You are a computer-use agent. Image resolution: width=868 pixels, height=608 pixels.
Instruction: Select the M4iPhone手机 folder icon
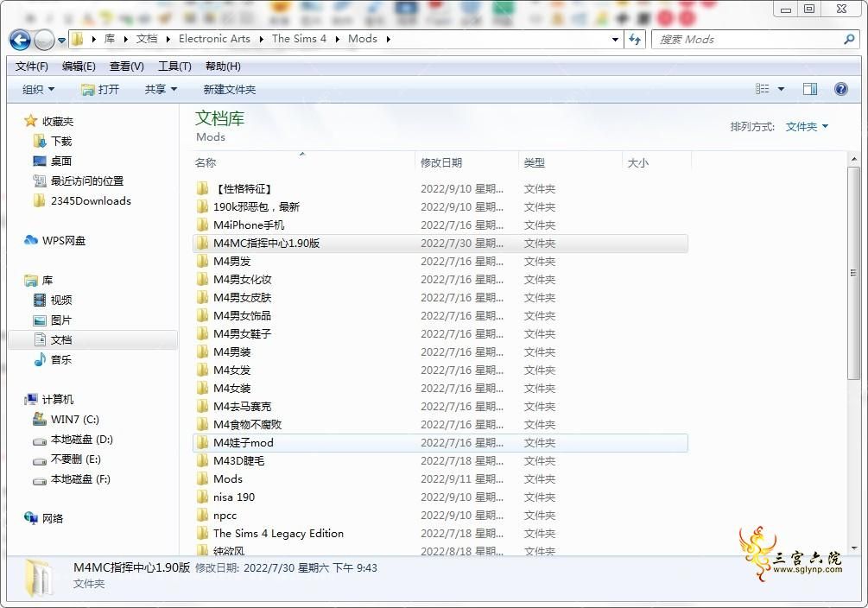coord(202,225)
